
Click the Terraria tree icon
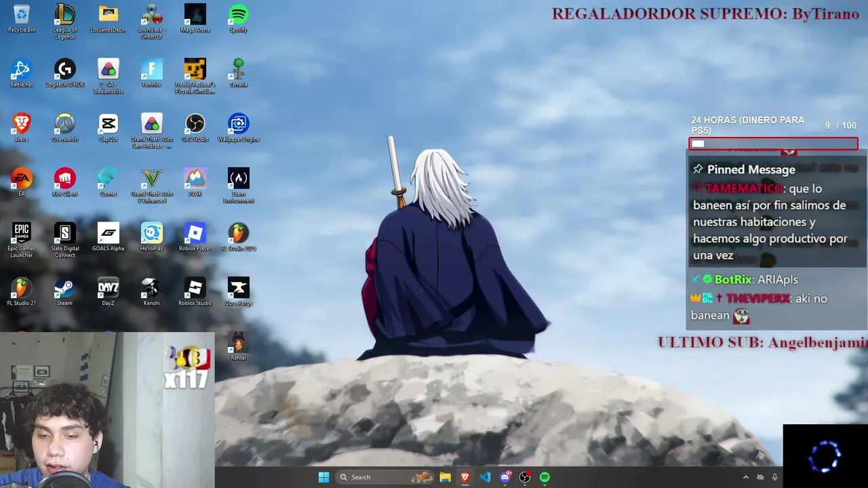239,73
